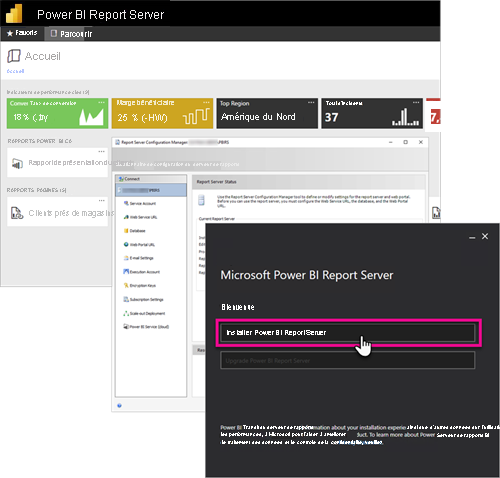This screenshot has height=478, width=500.
Task: Click the Power BI logo in the portal header
Action: click(x=14, y=14)
